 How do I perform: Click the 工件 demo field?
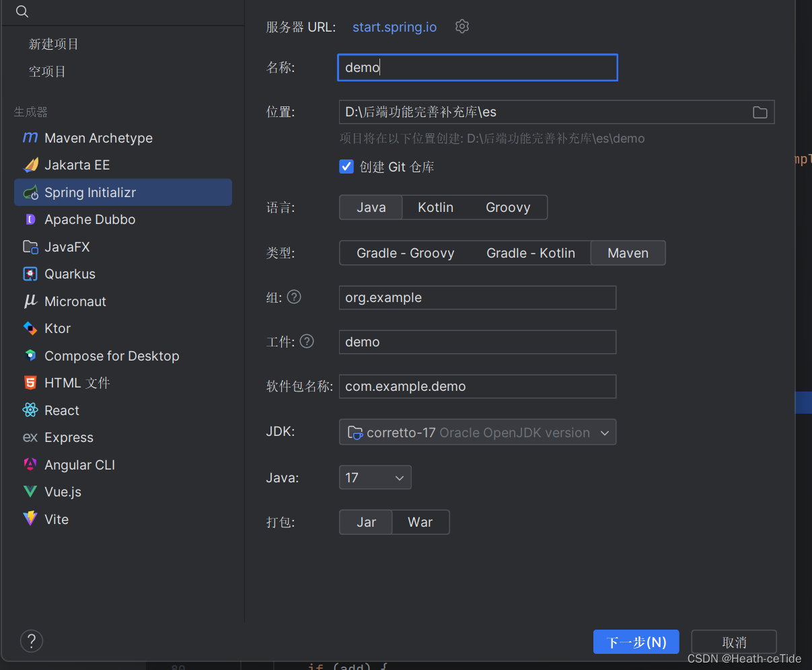[x=478, y=342]
